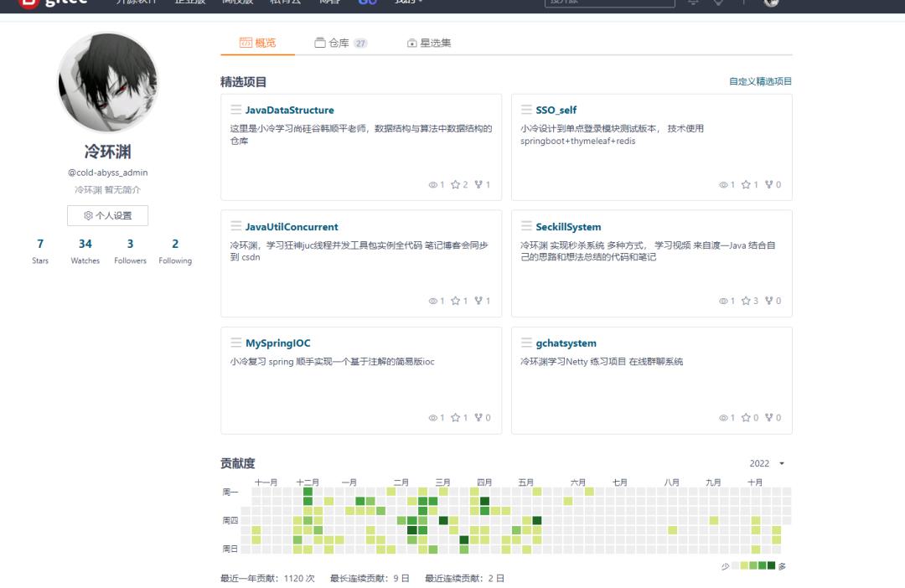This screenshot has width=905, height=588.
Task: View the 7 Stars count
Action: (x=40, y=251)
